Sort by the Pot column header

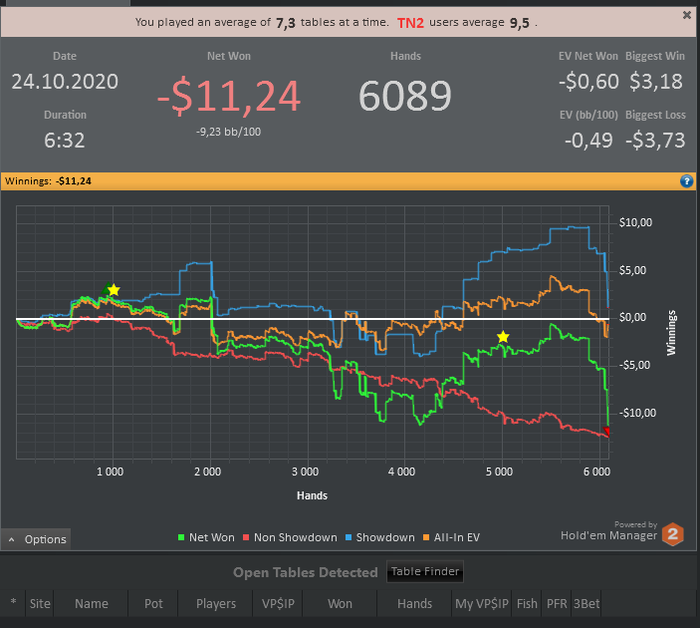coord(153,603)
